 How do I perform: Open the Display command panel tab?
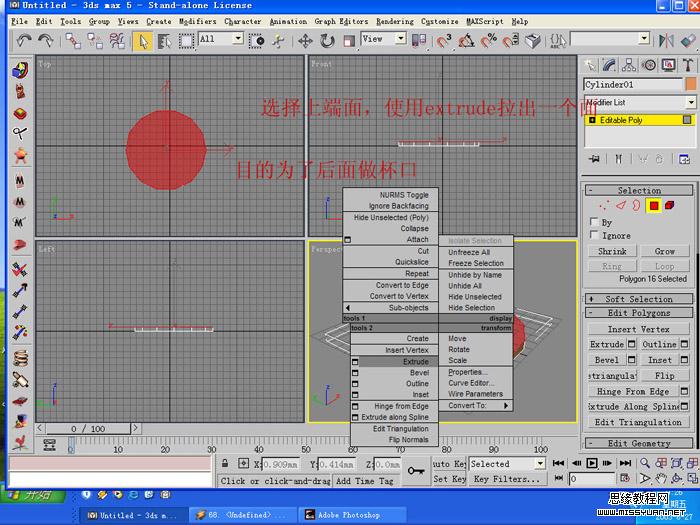click(668, 66)
